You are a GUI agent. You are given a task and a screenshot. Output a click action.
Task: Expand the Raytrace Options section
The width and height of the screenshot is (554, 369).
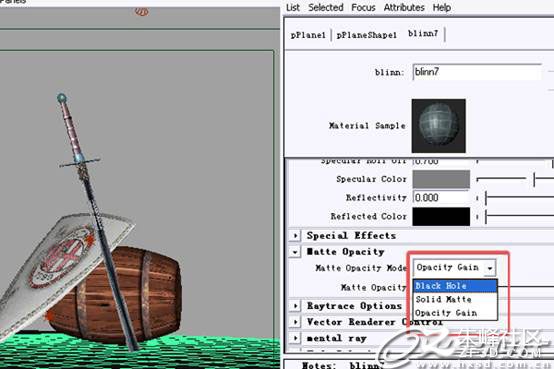coord(295,306)
